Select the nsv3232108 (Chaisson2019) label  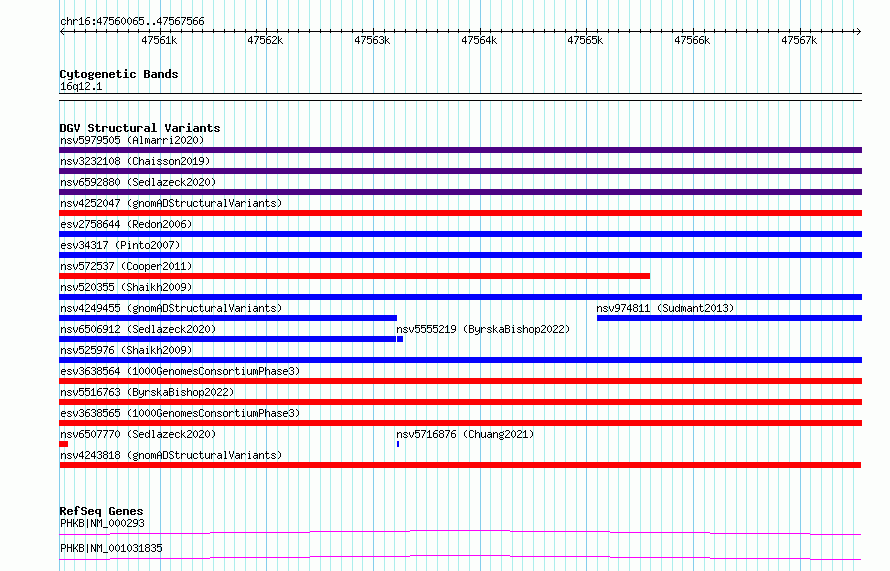pyautogui.click(x=135, y=161)
